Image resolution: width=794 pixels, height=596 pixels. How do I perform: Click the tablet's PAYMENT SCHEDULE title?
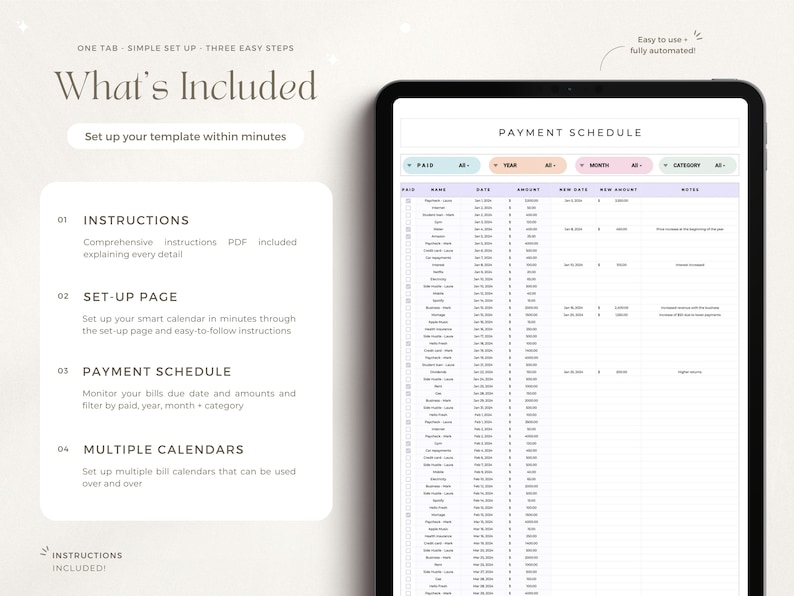(x=570, y=133)
